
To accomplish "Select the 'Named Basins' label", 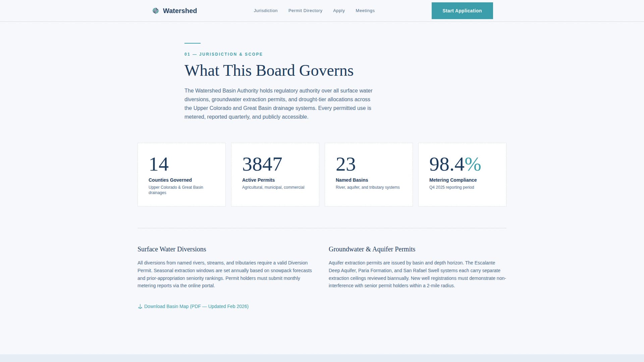I will (352, 180).
